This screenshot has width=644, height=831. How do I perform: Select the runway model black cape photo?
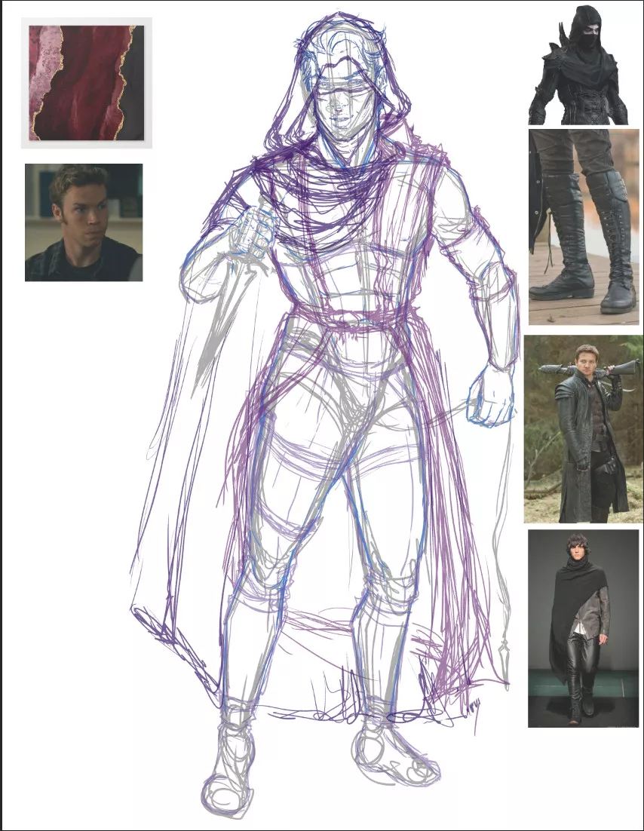pos(583,627)
